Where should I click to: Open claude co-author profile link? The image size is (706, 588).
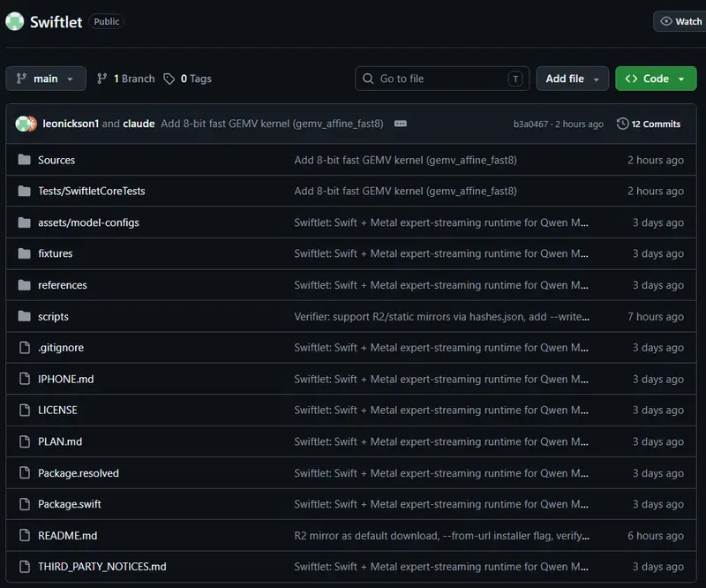[x=139, y=124]
